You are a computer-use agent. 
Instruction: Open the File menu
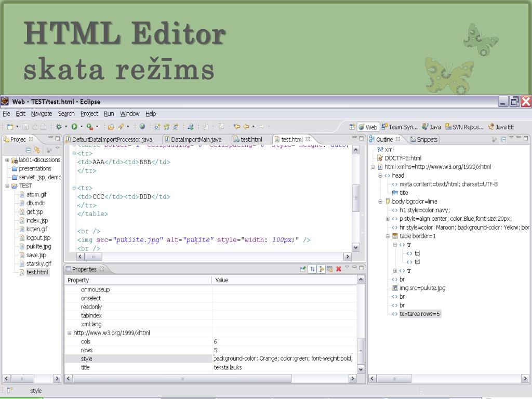(6, 114)
